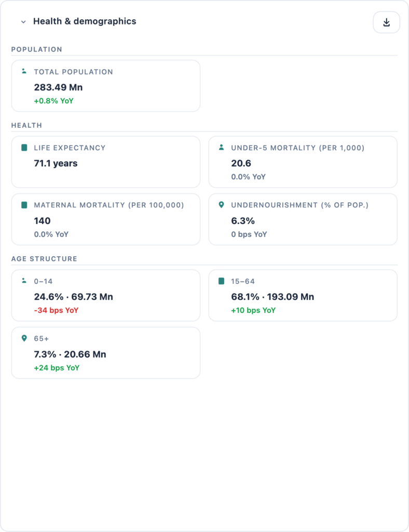Click the 68.1% · 193.09 Mn value
The height and width of the screenshot is (532, 409).
[x=272, y=297]
